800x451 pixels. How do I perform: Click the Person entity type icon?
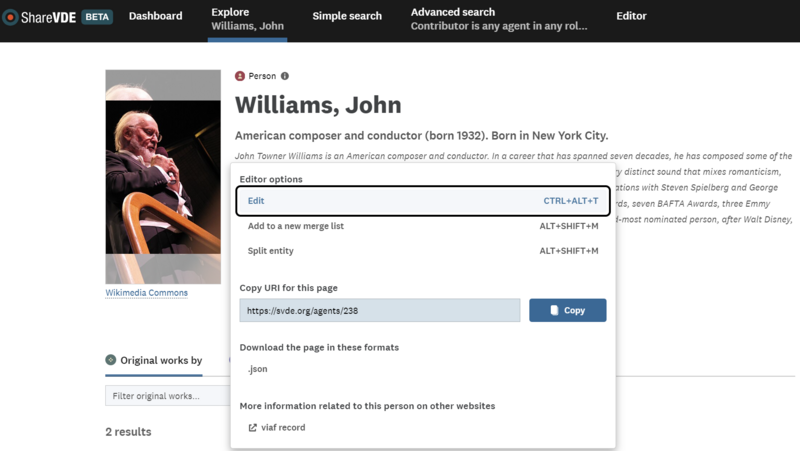(240, 76)
